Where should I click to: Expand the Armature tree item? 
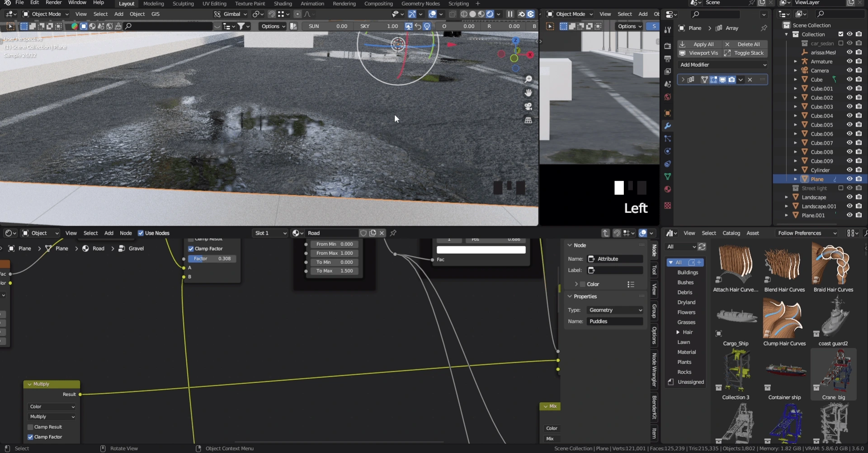tap(795, 61)
